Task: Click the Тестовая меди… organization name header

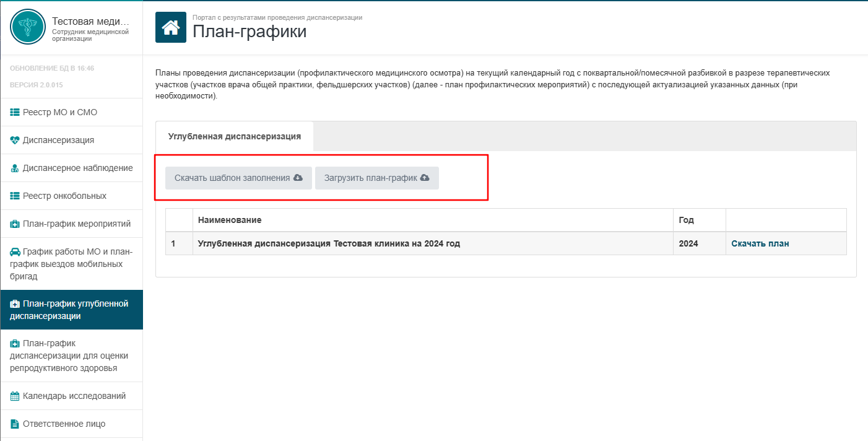Action: pyautogui.click(x=91, y=22)
